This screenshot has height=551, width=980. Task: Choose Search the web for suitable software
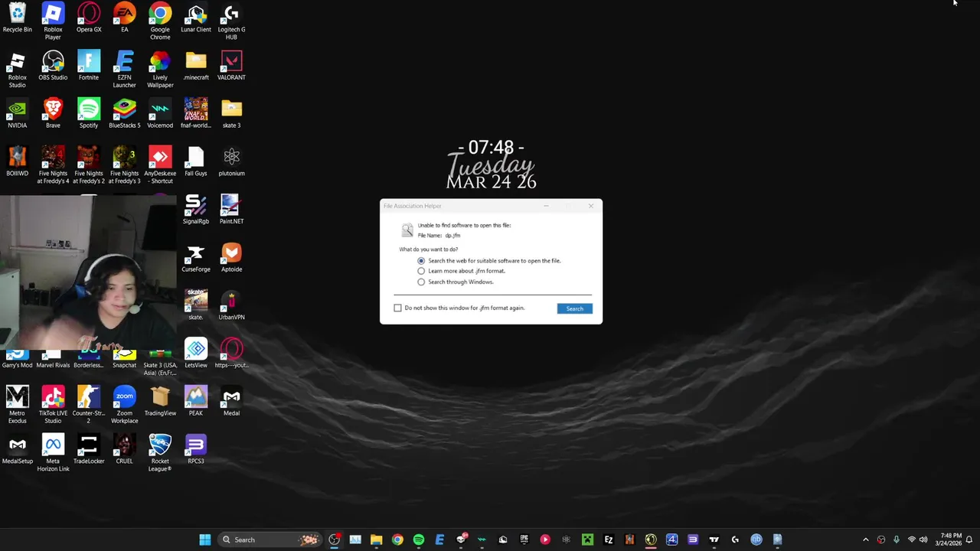point(421,261)
